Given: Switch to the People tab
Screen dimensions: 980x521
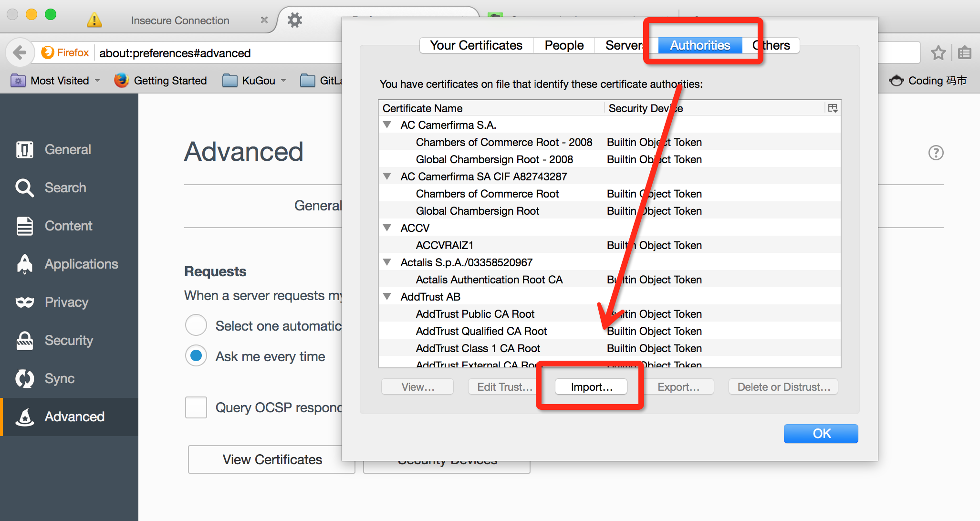Looking at the screenshot, I should 564,45.
